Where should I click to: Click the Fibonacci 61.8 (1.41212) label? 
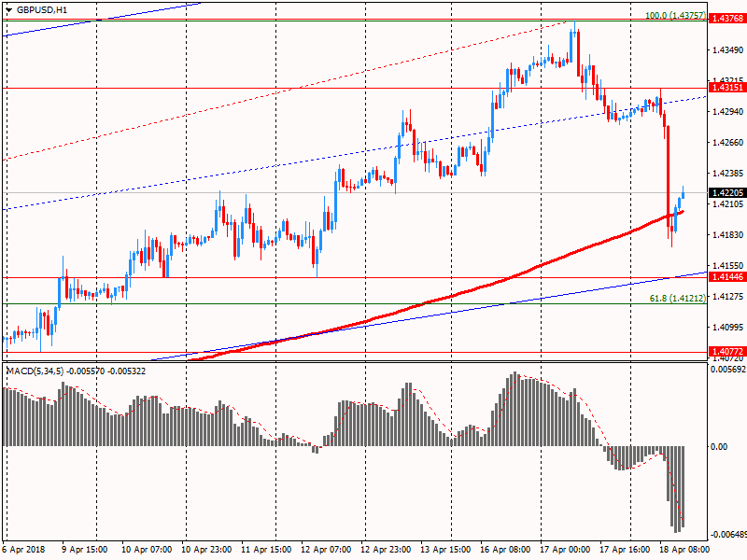click(x=678, y=299)
